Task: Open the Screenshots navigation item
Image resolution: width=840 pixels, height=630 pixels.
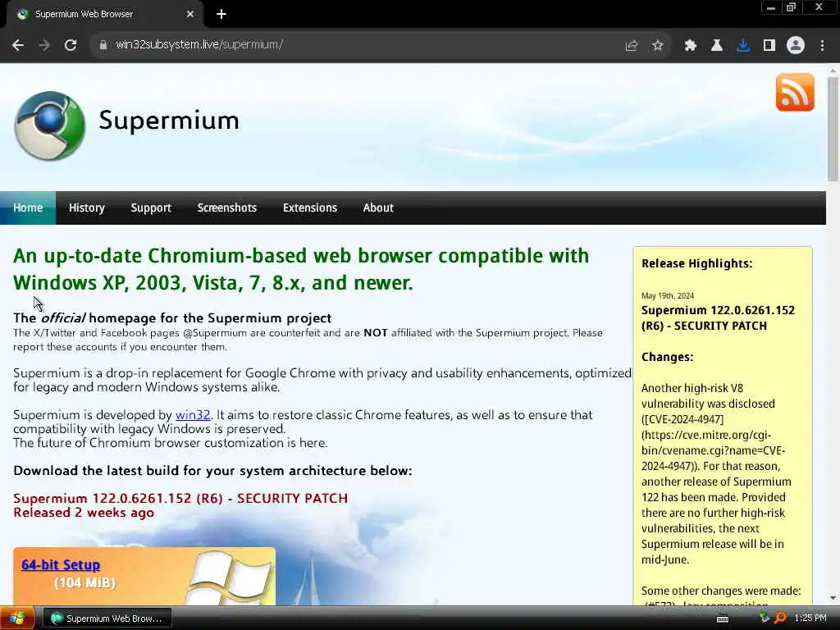Action: (227, 208)
